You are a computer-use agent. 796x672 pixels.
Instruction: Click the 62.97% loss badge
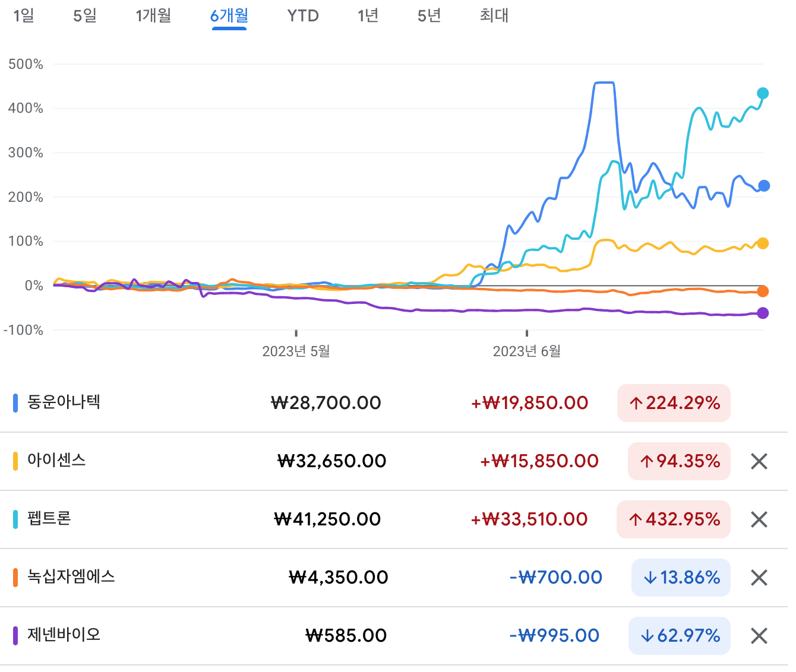[680, 636]
